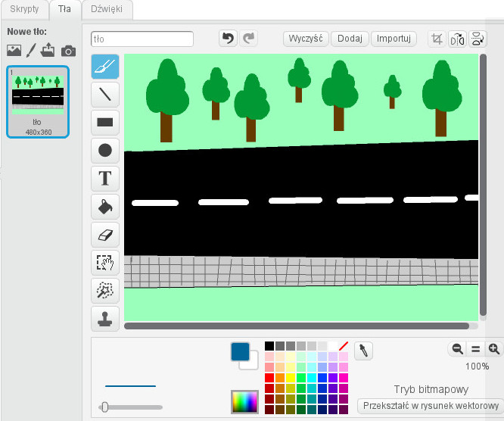This screenshot has height=421, width=504.
Task: Choose the magic wand background removal tool
Action: point(105,291)
